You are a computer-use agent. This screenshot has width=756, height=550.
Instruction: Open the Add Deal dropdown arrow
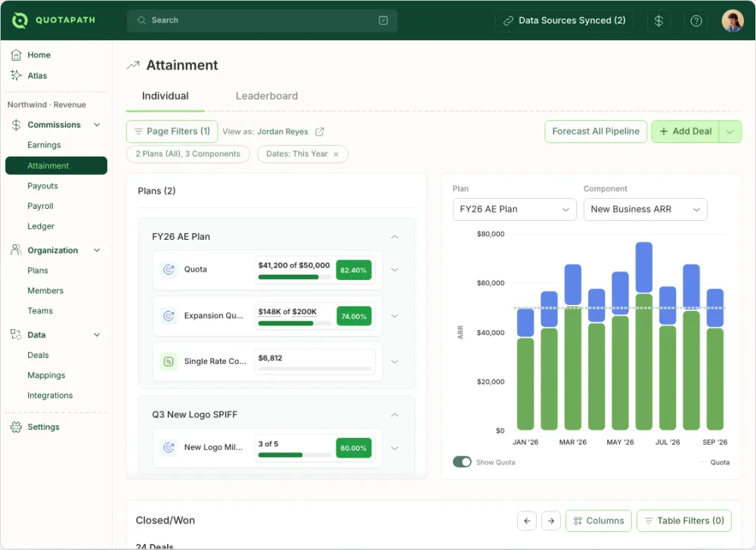click(730, 132)
